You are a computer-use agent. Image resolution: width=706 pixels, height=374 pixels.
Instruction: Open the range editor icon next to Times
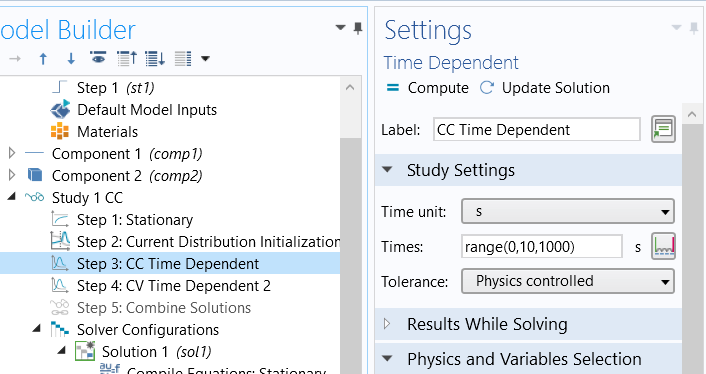pos(663,246)
